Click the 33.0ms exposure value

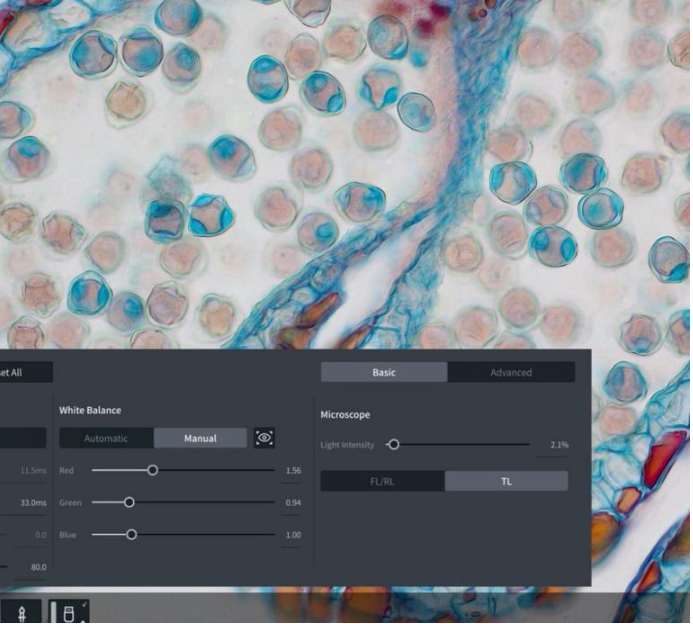(33, 503)
